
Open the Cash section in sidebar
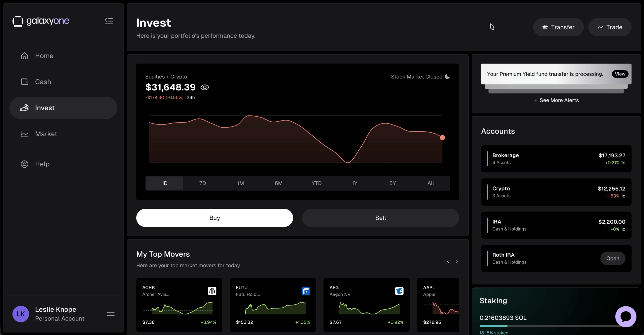43,82
